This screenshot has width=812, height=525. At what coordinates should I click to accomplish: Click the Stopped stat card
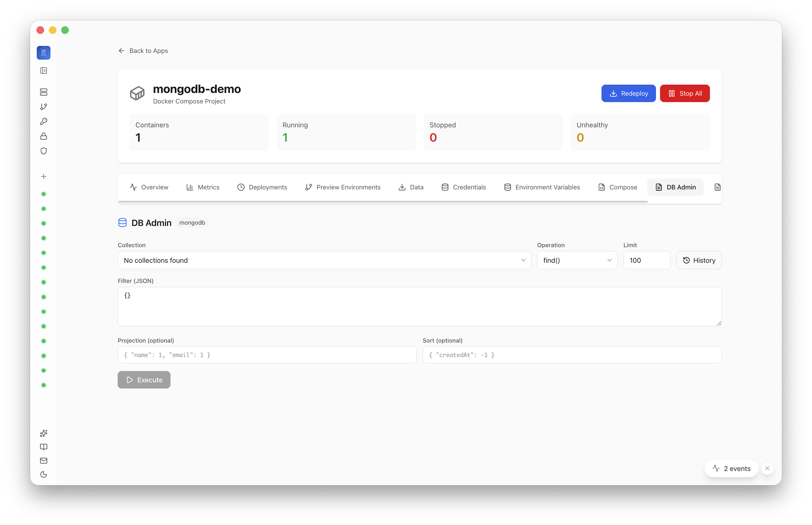[x=493, y=132]
